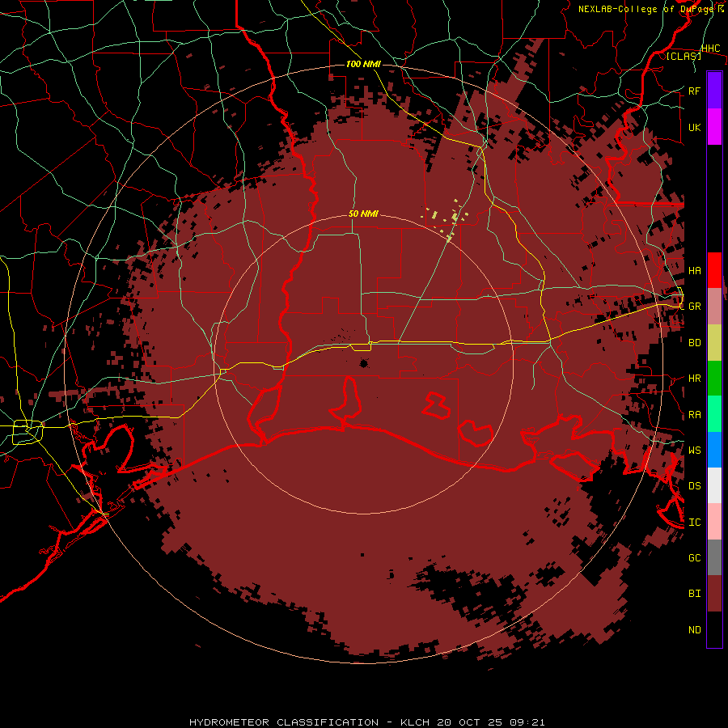Click the HA legend label
Screen dimensions: 728x728
point(694,271)
